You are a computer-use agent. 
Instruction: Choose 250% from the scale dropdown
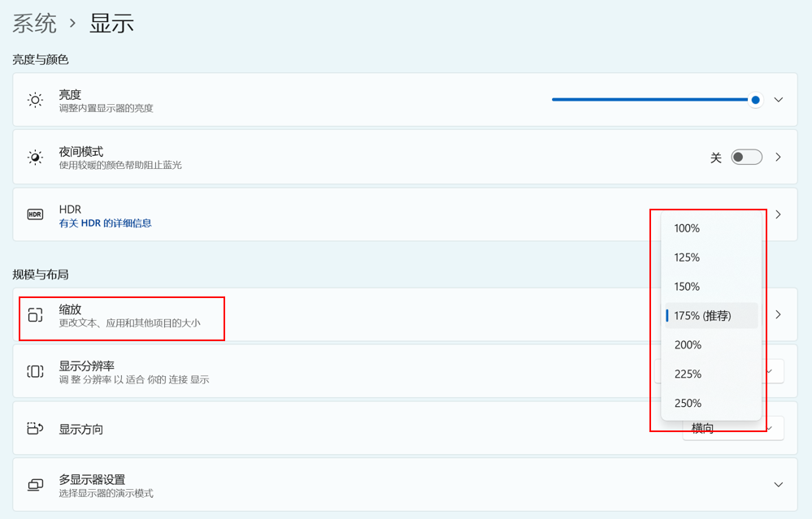point(687,404)
